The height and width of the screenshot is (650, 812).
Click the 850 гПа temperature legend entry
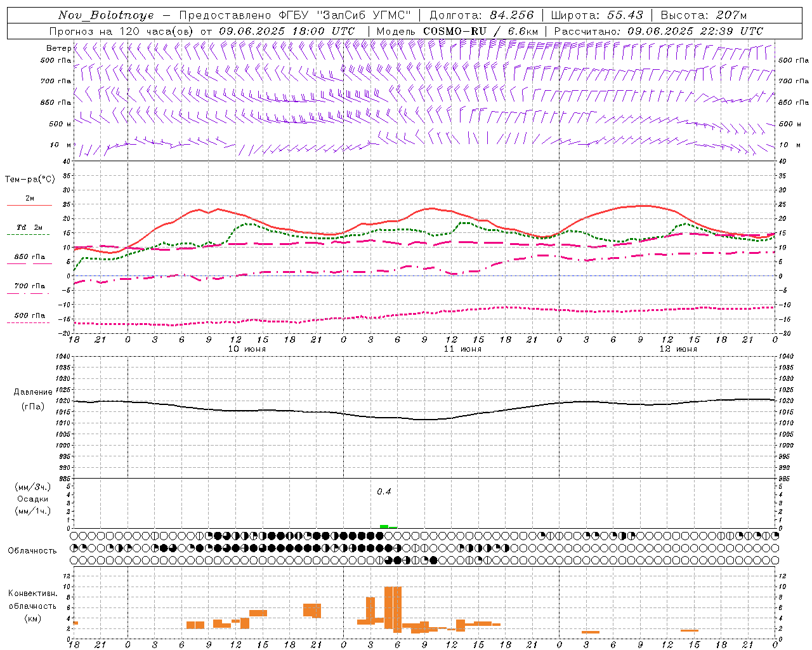pyautogui.click(x=30, y=257)
